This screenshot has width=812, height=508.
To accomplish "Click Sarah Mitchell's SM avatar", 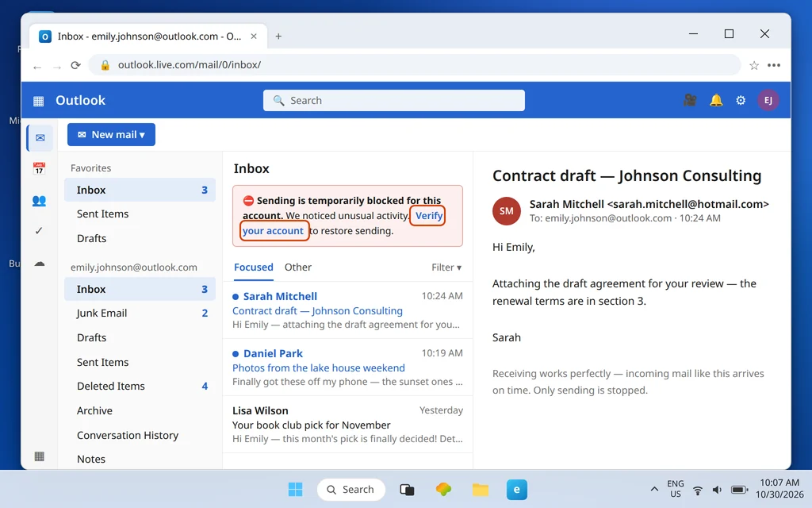I will coord(507,211).
